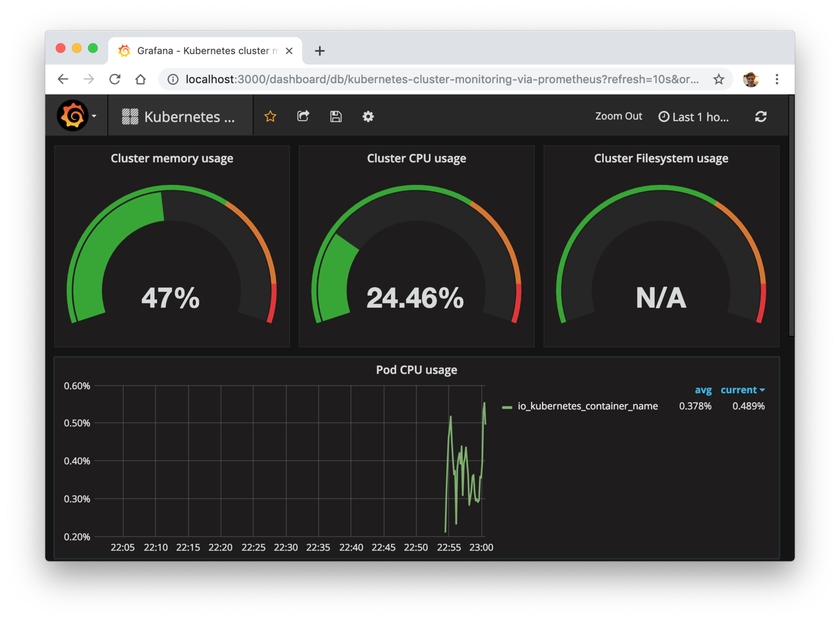This screenshot has height=621, width=840.
Task: Bookmark this page with the star icon
Action: tap(719, 79)
